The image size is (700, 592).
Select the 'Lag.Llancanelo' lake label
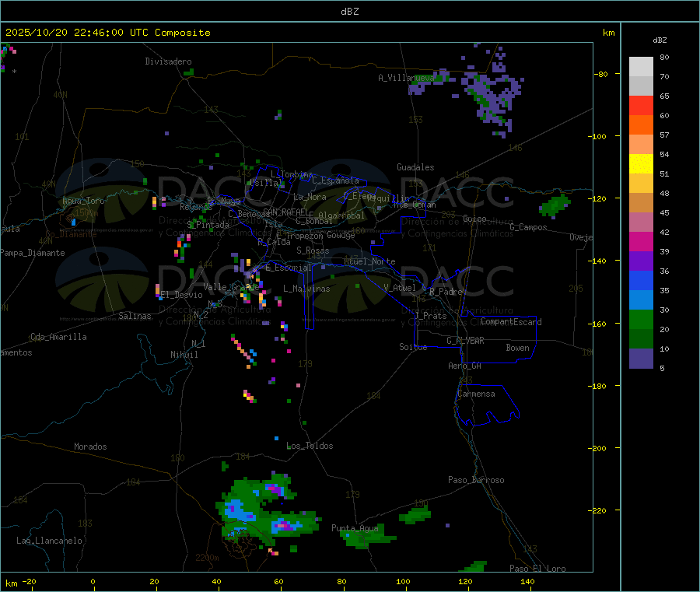49,541
